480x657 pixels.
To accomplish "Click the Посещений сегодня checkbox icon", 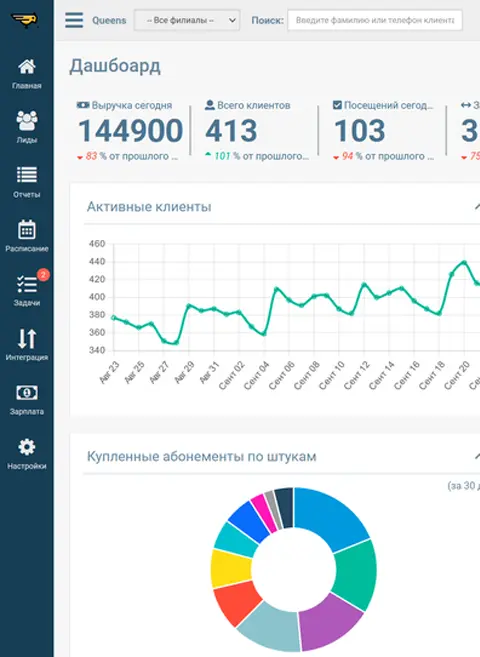I will click(337, 105).
